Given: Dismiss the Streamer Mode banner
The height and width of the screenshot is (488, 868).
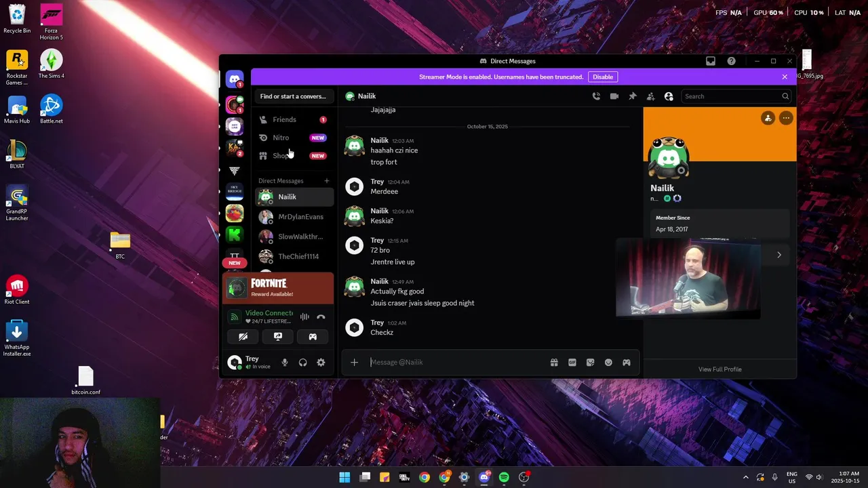Looking at the screenshot, I should 785,77.
